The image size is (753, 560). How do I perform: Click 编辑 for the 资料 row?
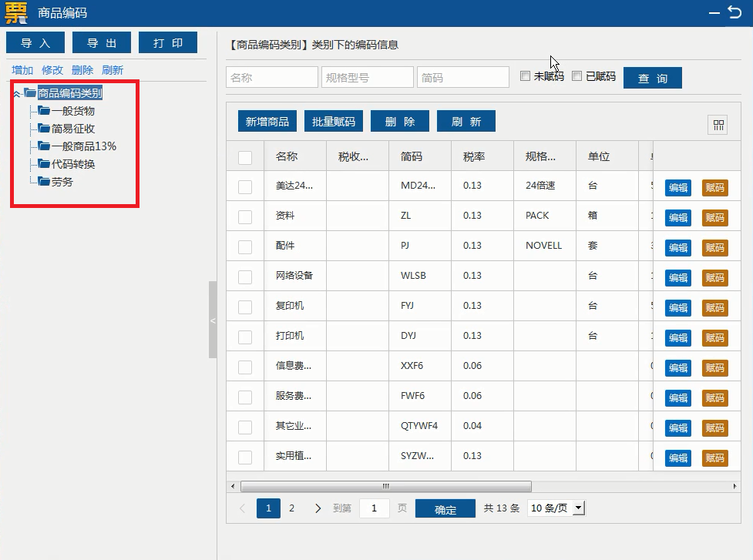click(x=678, y=218)
